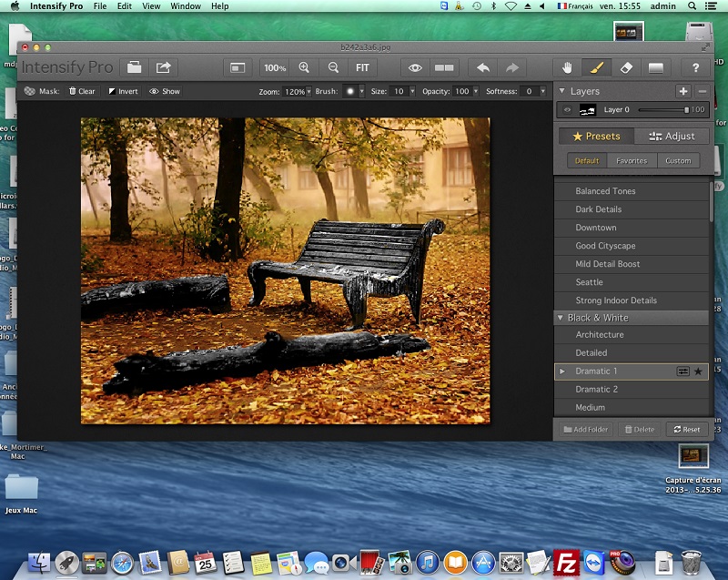Fit image to window with FIT

click(x=362, y=67)
